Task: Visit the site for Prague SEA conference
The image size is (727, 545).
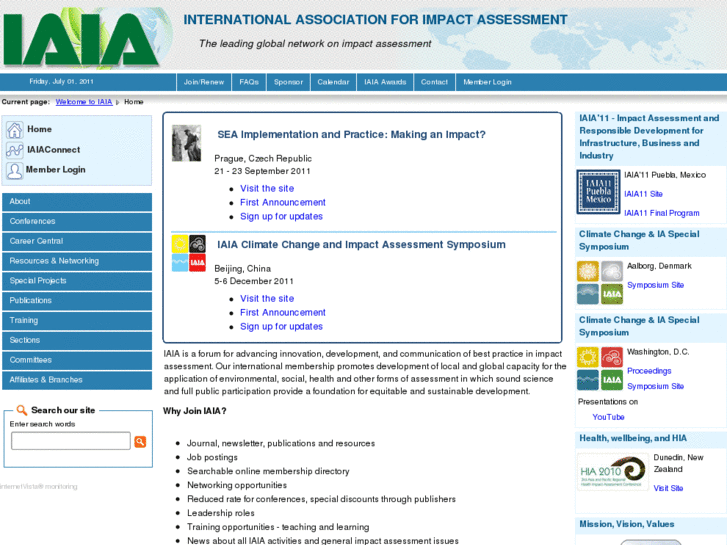Action: coord(267,188)
